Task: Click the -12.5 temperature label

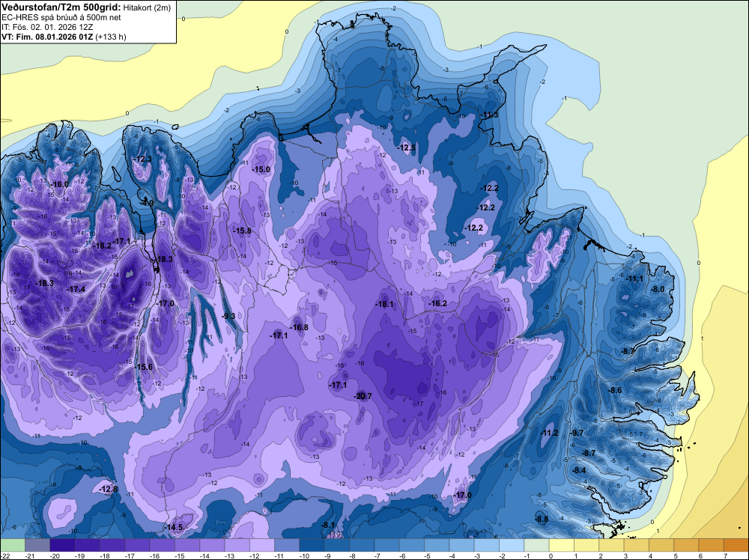Action: 407,148
